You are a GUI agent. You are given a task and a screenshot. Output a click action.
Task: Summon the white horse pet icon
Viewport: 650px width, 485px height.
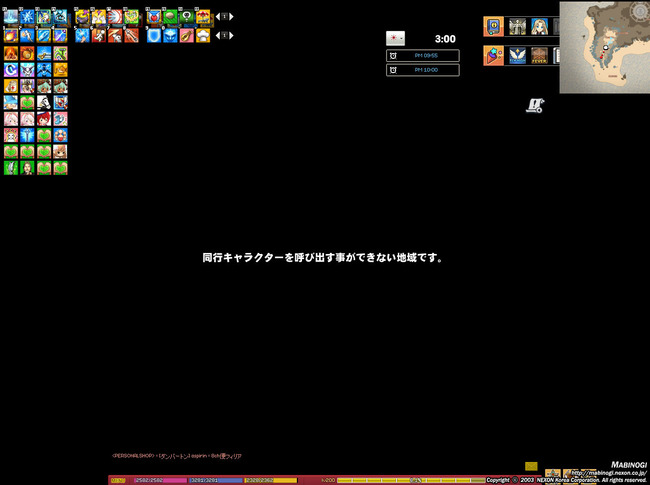coord(44,102)
